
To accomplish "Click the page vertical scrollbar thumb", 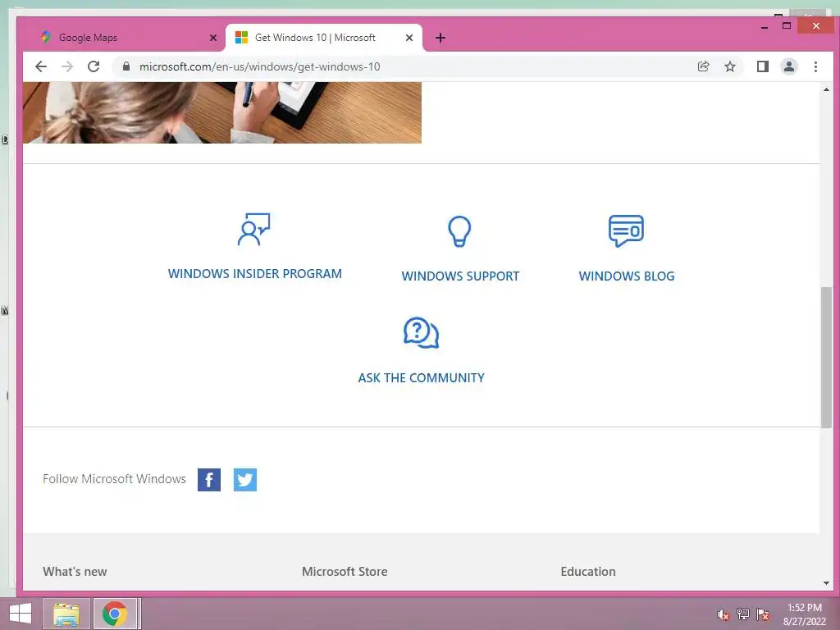I will point(826,358).
